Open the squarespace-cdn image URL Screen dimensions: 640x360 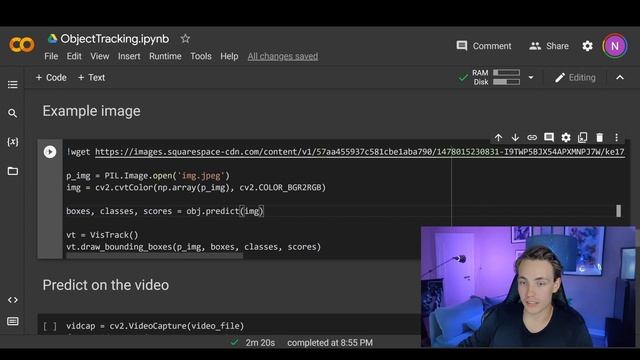click(360, 152)
